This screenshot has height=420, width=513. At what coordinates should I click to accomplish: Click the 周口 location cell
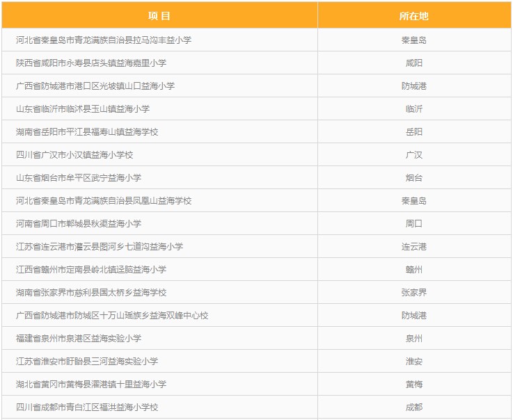(x=414, y=224)
